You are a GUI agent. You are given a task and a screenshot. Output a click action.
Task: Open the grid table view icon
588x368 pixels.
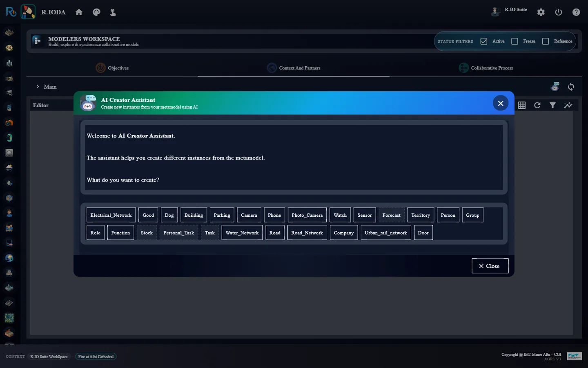(x=522, y=105)
